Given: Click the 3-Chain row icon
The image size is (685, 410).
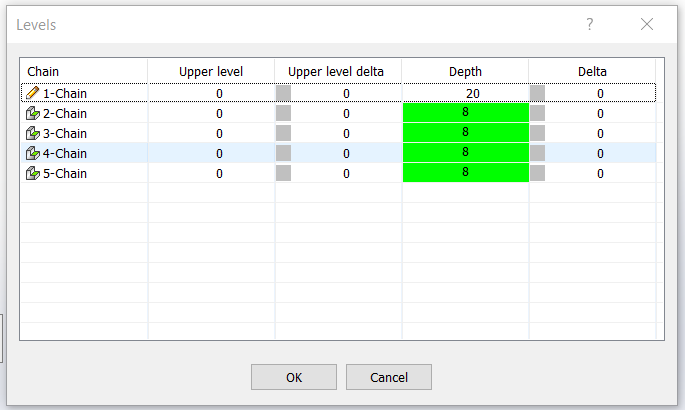Looking at the screenshot, I should [x=33, y=133].
